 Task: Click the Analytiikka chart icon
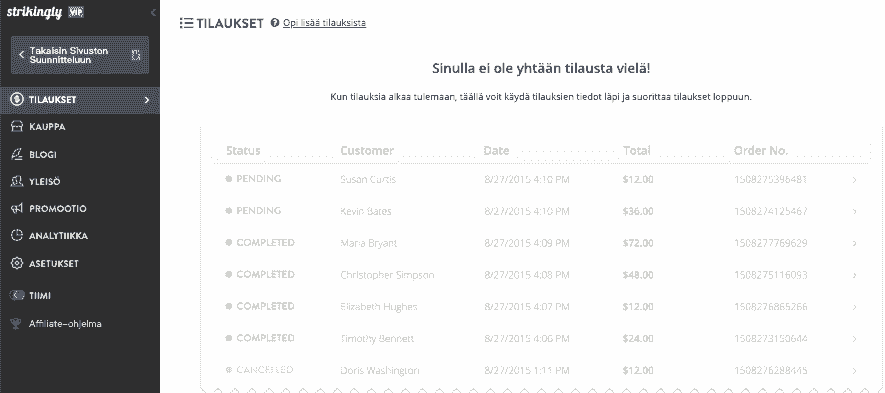click(17, 235)
